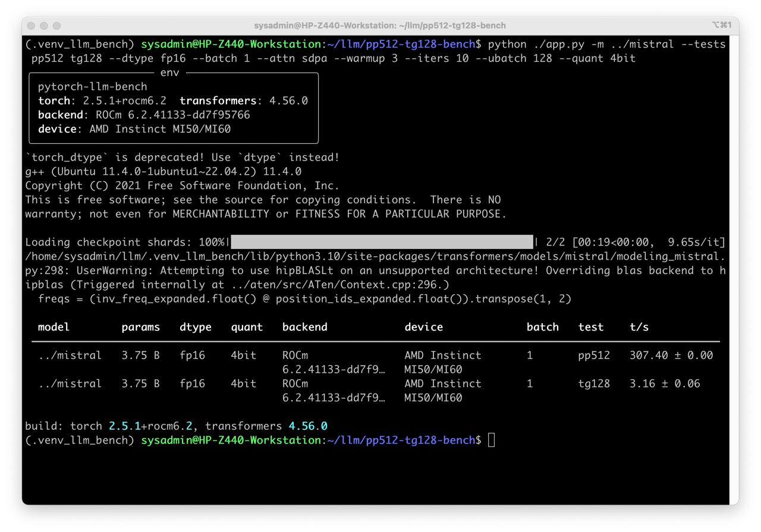This screenshot has width=761, height=532.
Task: Click the green zoom window button
Action: click(57, 26)
